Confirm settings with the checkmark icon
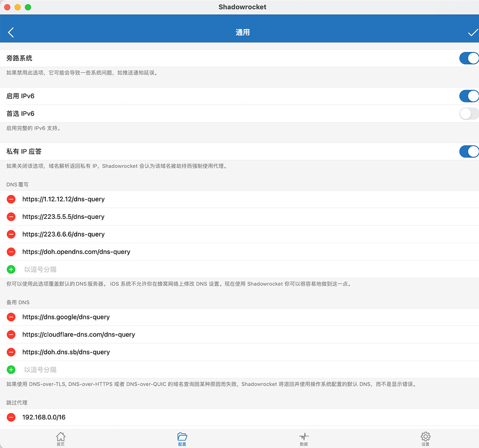Screen dimensions: 479x448 pos(472,32)
